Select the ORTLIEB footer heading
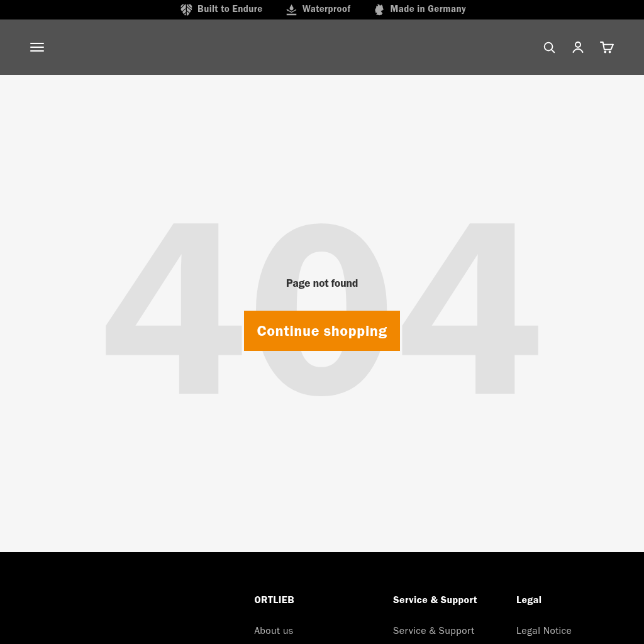 coord(274,600)
